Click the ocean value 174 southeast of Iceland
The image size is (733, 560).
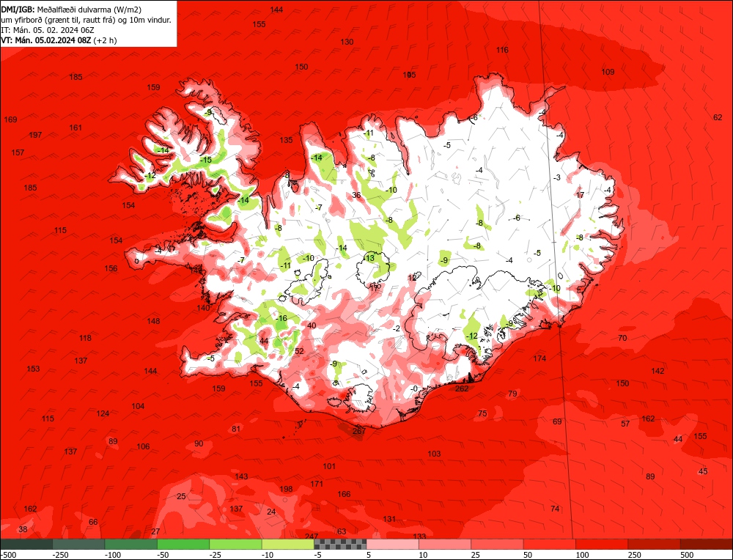coord(539,358)
